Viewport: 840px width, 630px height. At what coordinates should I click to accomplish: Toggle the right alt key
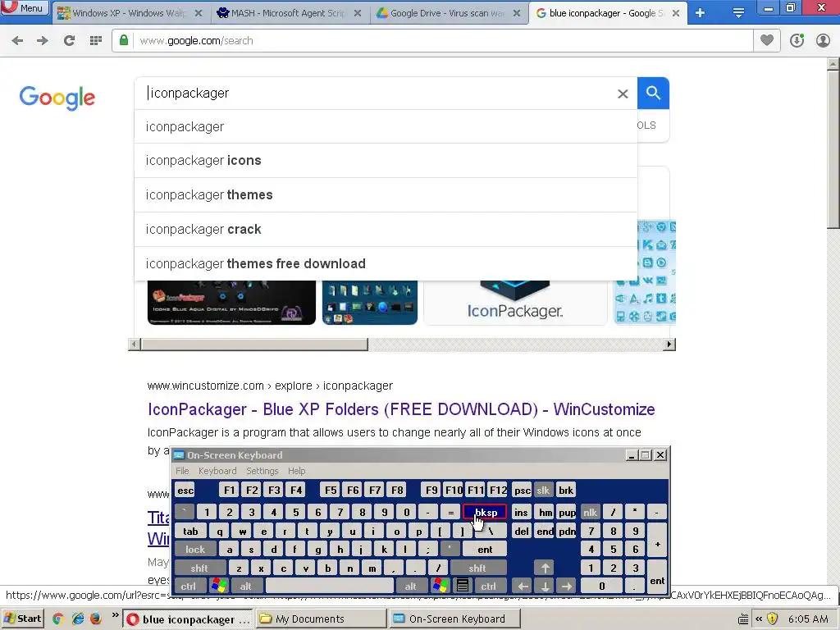[x=411, y=586]
